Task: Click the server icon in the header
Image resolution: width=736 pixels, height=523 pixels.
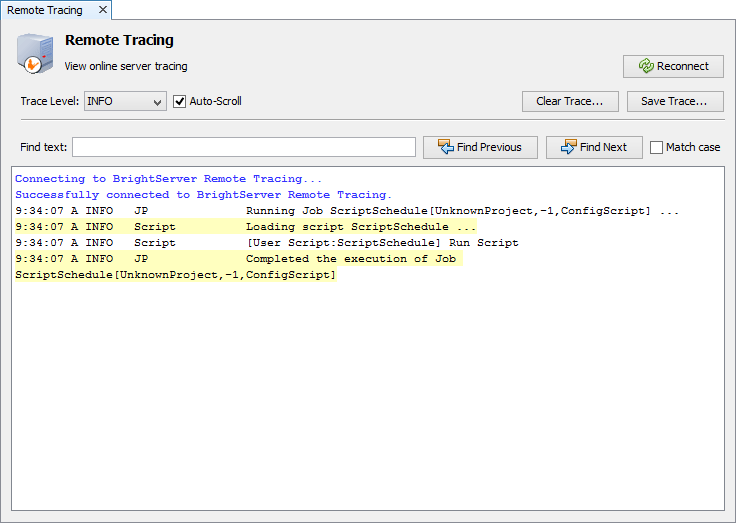Action: (35, 53)
